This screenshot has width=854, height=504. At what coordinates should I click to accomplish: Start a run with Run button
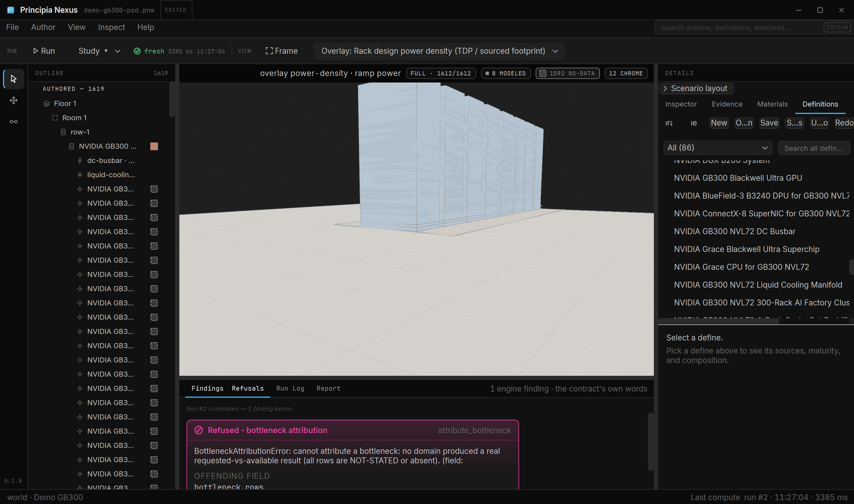(x=44, y=51)
